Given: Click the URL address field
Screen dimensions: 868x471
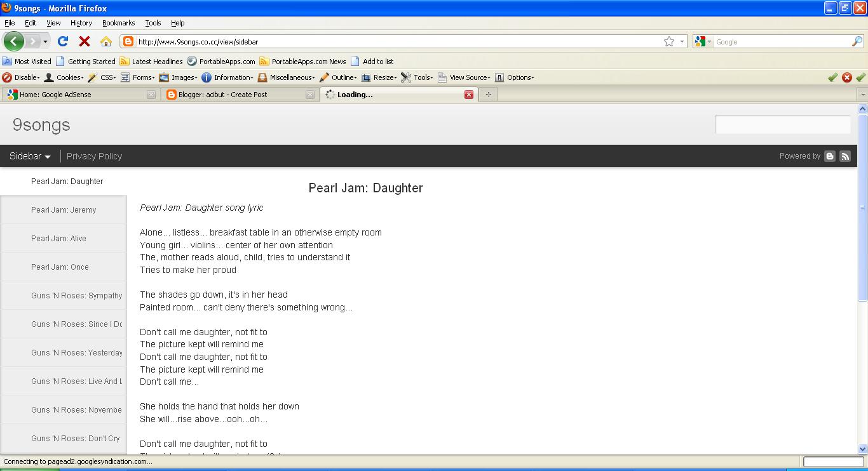Looking at the screenshot, I should [398, 42].
